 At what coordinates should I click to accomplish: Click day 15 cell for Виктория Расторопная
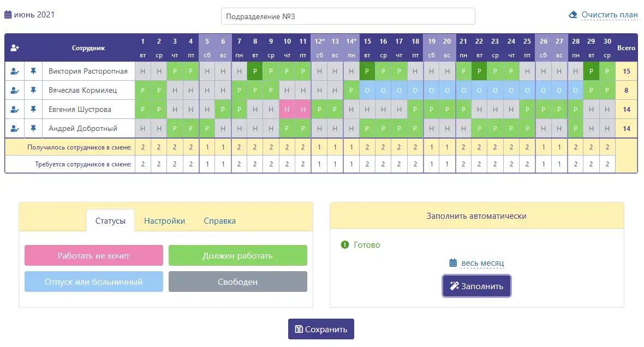(x=367, y=70)
